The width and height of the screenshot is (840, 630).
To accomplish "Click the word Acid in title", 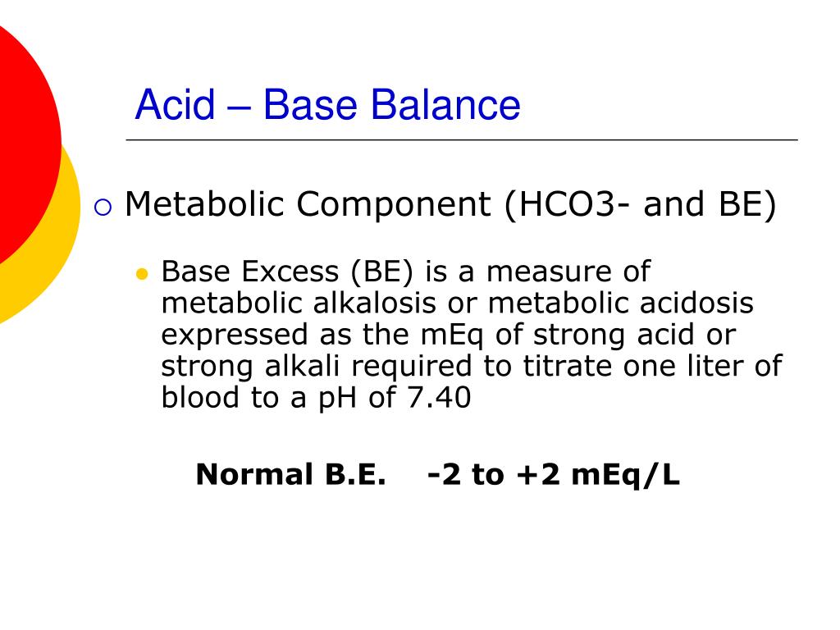I will tap(176, 104).
